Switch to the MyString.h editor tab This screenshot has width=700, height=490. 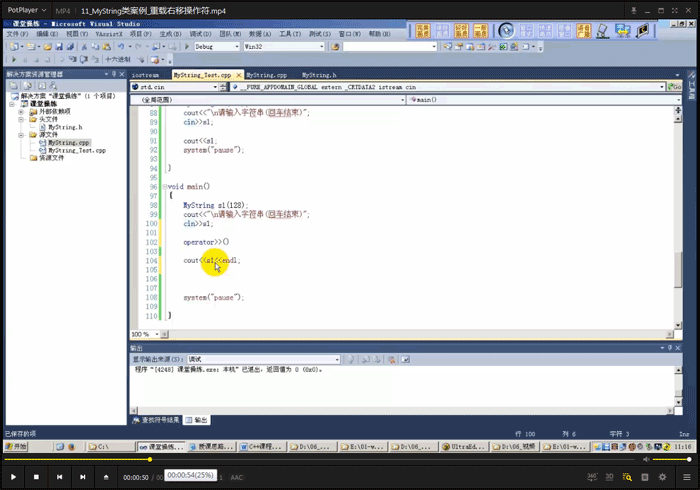click(319, 75)
